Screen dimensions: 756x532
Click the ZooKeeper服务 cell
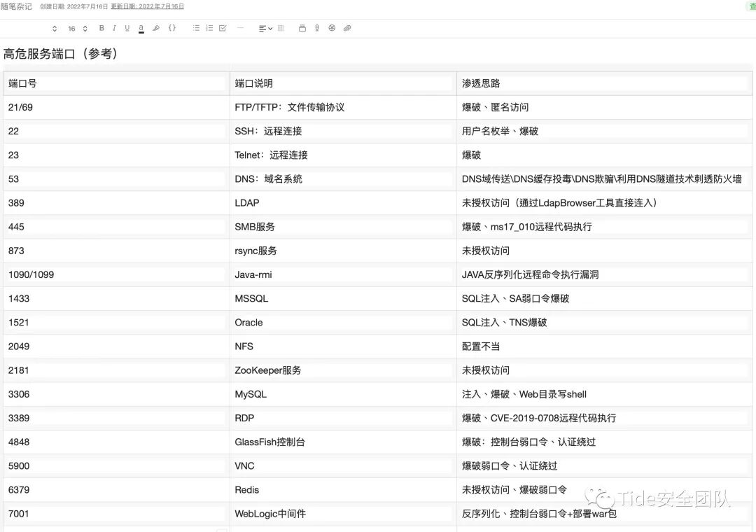343,370
